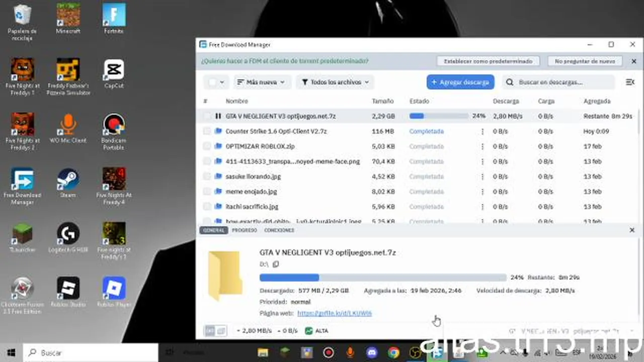Switch to the PROGRESO tab
This screenshot has height=362, width=644.
point(245,230)
